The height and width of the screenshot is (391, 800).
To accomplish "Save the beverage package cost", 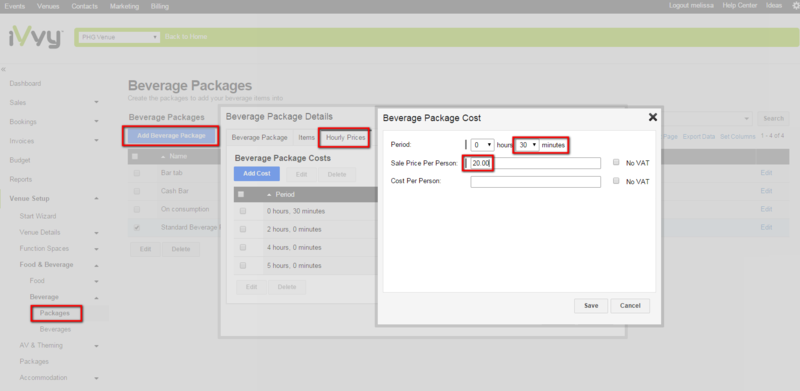I will (x=591, y=306).
